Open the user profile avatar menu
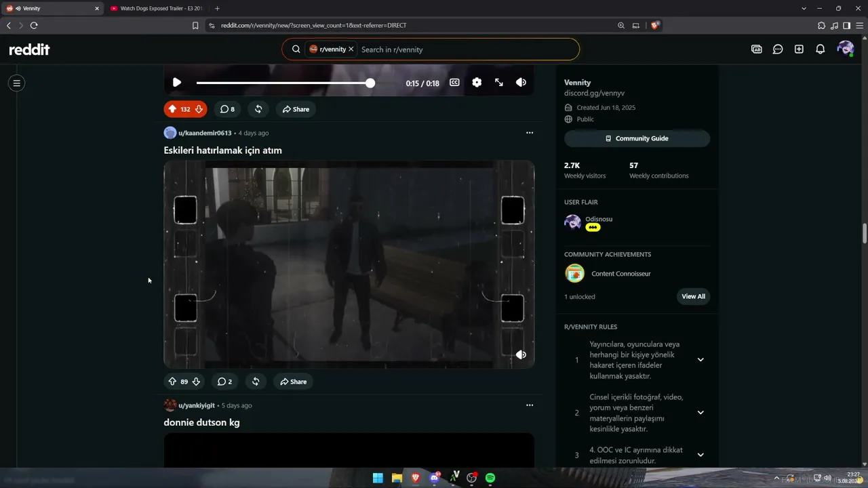The height and width of the screenshot is (488, 868). [x=845, y=49]
